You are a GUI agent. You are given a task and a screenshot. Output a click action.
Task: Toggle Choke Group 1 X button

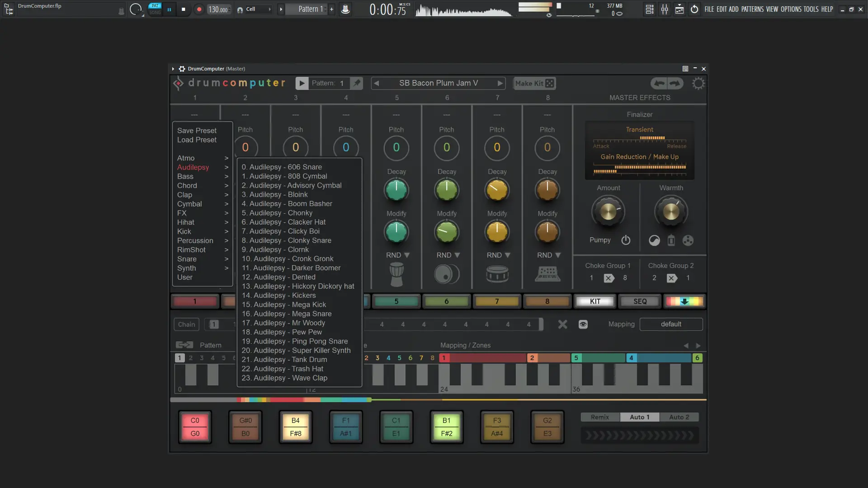(609, 278)
